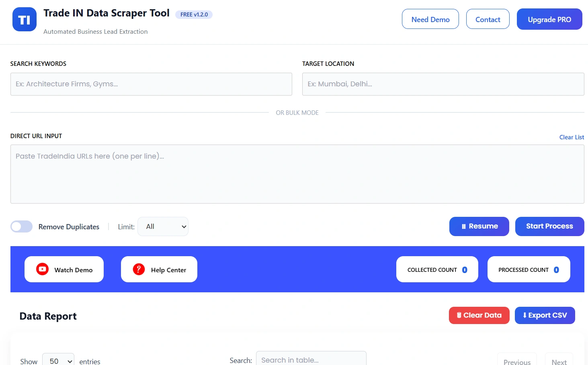
Task: Go to the Next page of results
Action: pos(559,362)
